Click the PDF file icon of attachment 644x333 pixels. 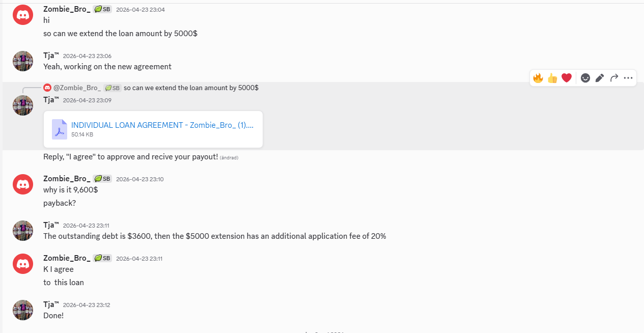click(x=60, y=129)
